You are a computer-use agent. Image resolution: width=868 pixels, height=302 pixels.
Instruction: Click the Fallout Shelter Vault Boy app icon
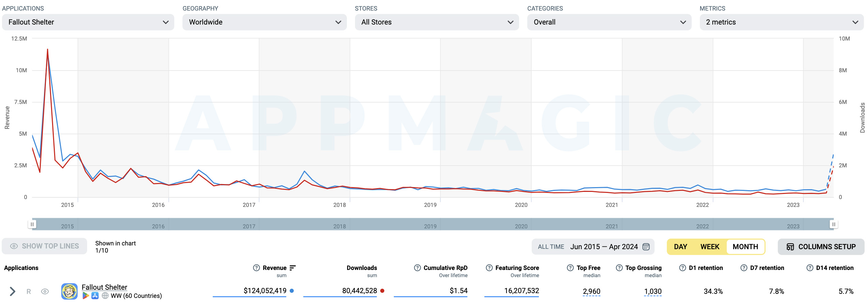click(69, 291)
